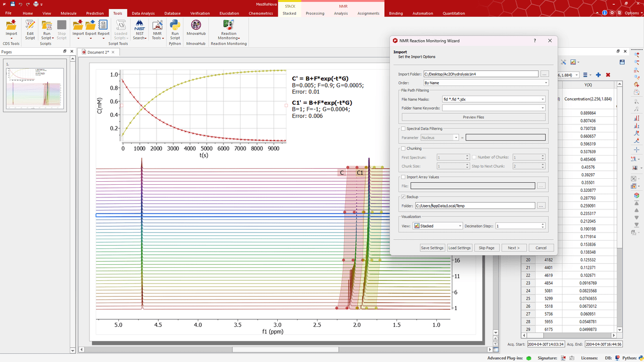Open MnovaHub from the ribbon

coord(196,28)
